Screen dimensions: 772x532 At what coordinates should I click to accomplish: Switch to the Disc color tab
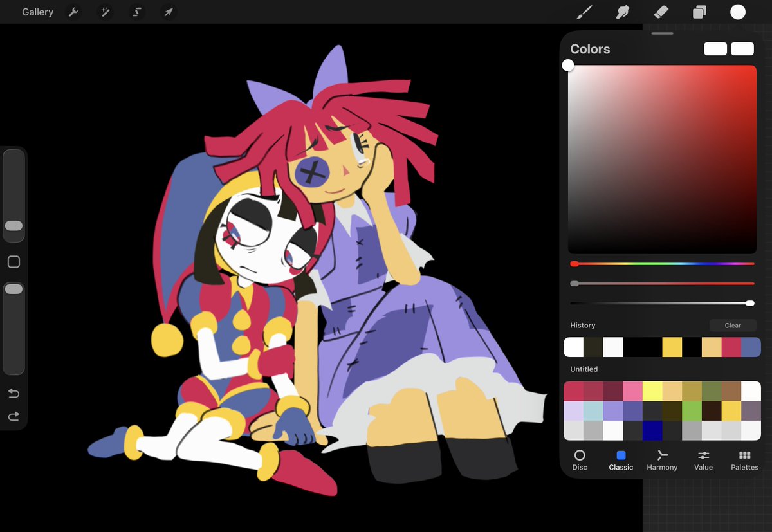coord(580,460)
